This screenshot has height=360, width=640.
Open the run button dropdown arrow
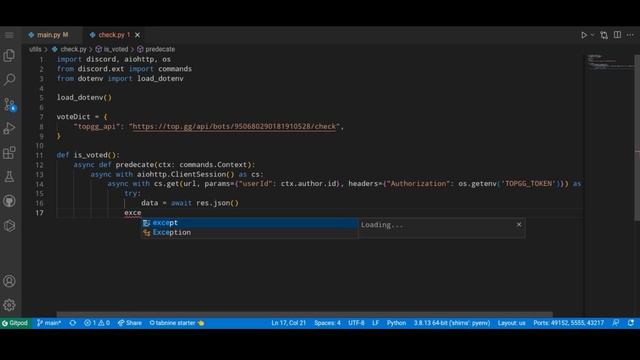[592, 35]
